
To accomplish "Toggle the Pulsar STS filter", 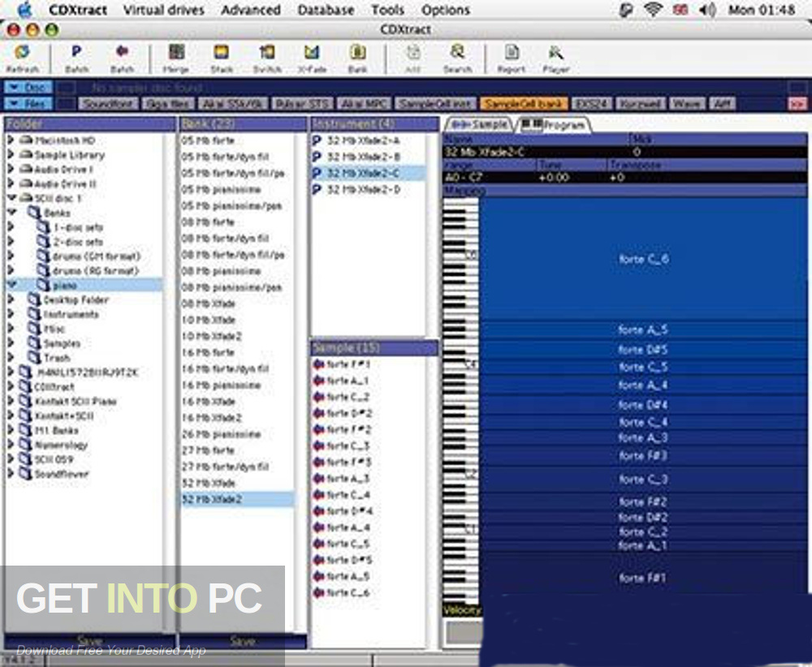I will [x=302, y=104].
